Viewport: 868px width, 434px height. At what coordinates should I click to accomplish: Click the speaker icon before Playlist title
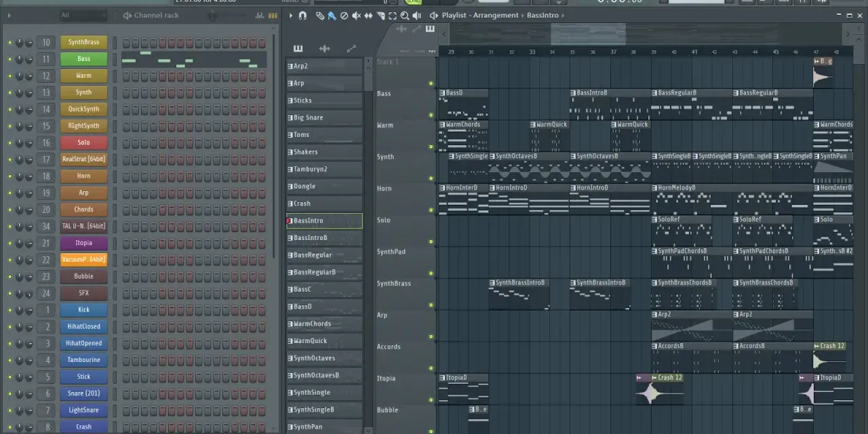pos(434,15)
